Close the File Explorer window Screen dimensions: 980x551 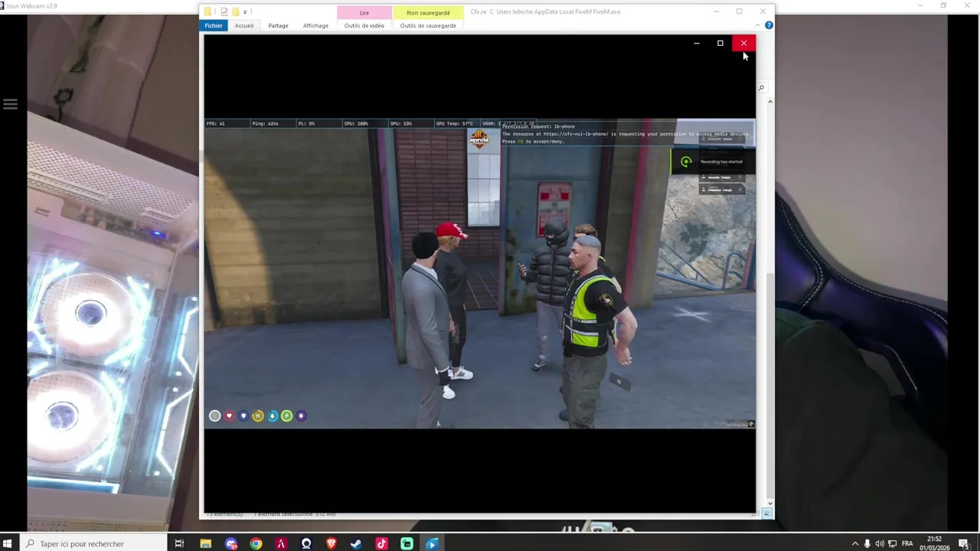[x=763, y=11]
